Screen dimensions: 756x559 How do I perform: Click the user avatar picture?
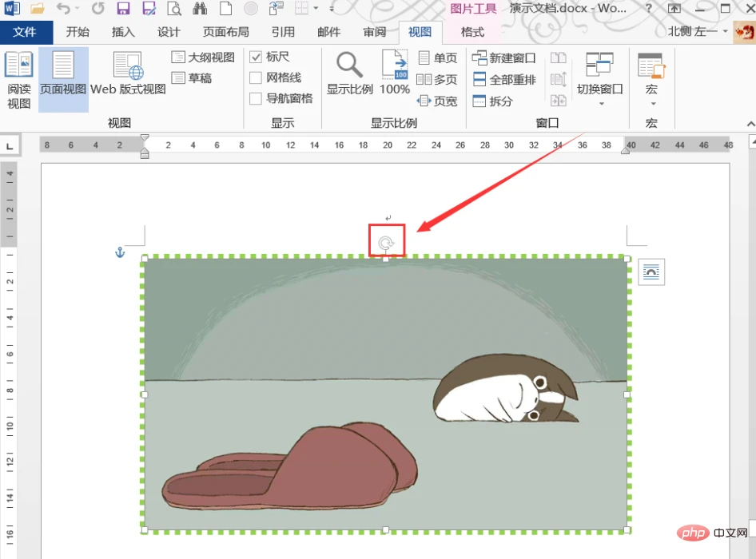[744, 32]
